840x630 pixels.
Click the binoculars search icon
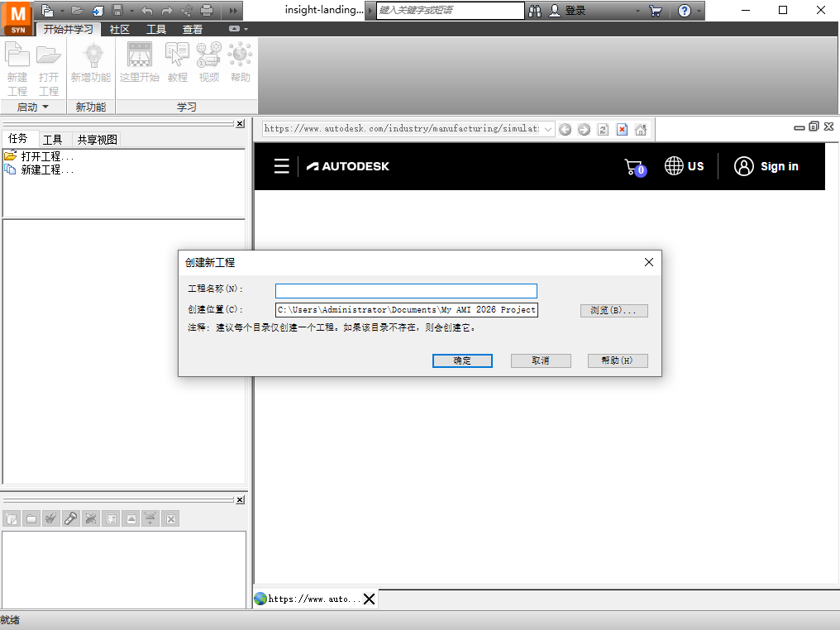(535, 11)
